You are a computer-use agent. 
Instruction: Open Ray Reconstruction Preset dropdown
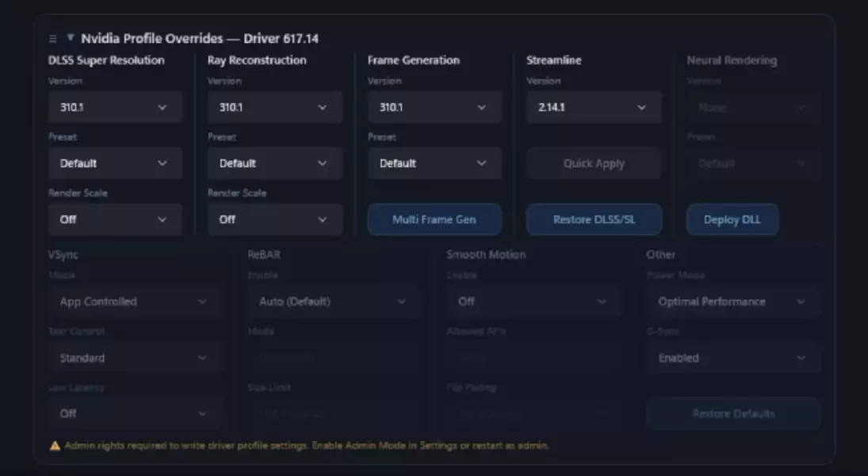tap(275, 163)
